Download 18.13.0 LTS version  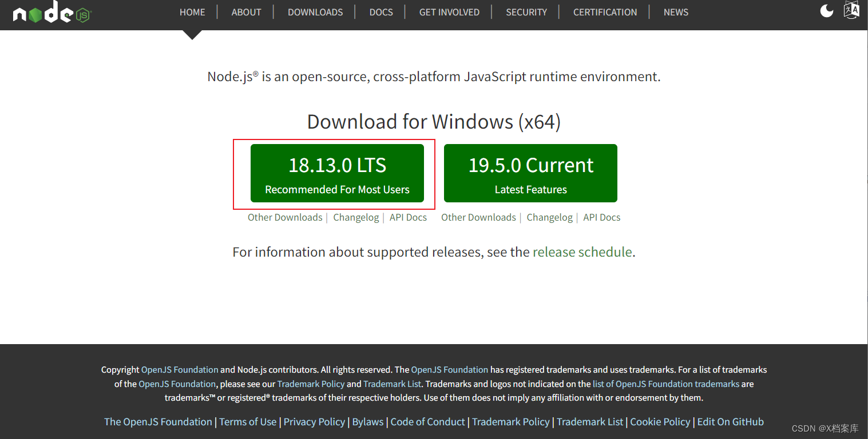337,173
